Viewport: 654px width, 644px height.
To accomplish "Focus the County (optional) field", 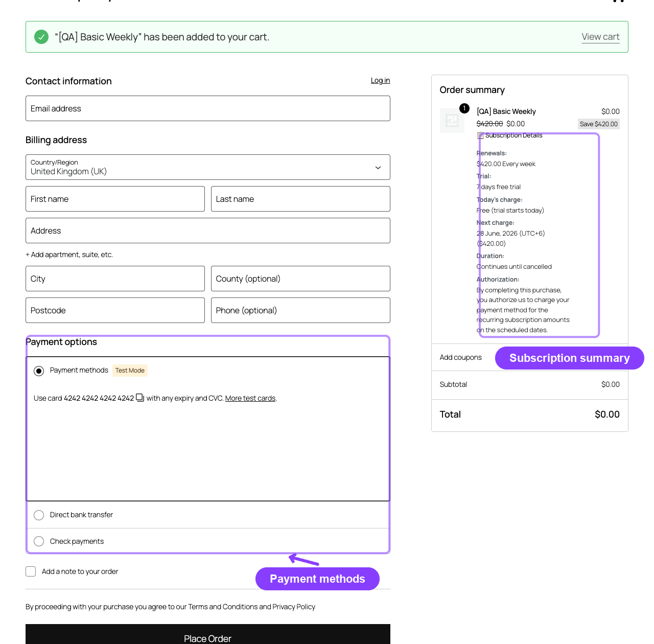I will 300,279.
